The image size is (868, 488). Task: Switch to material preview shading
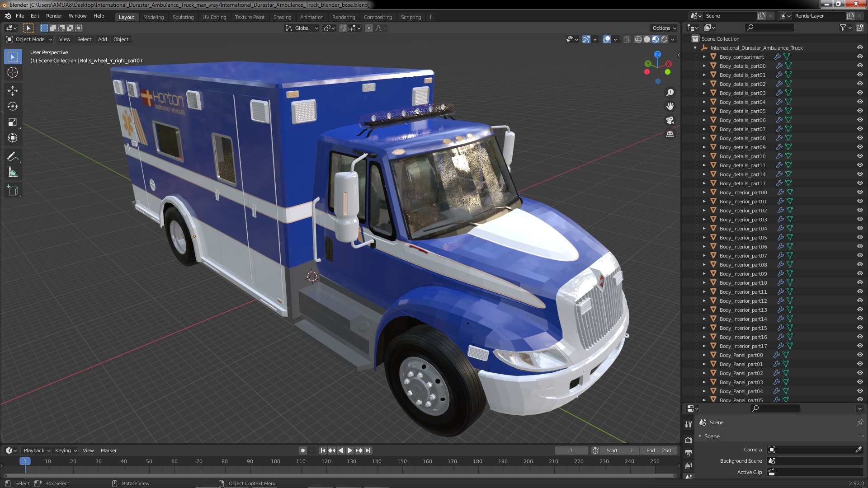coord(656,39)
